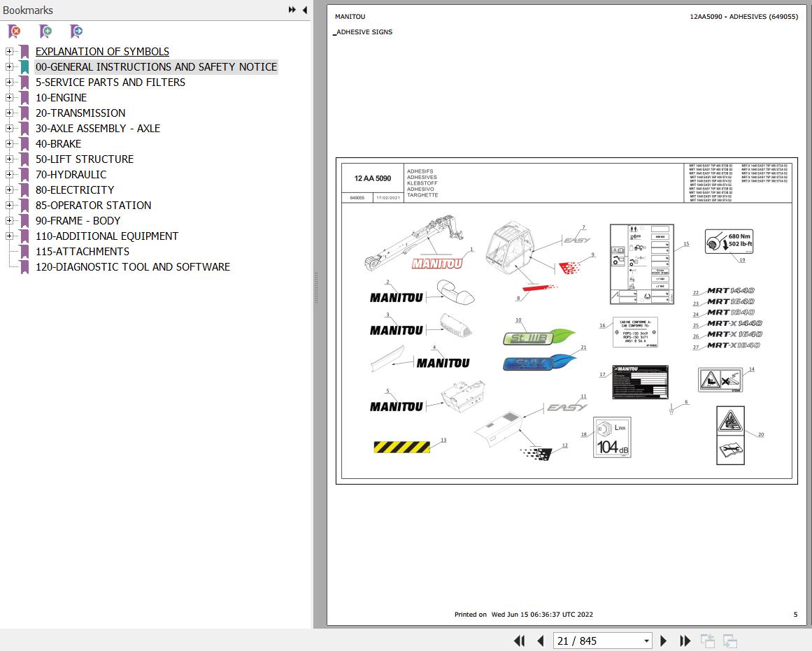Click the bookmark icon beside 10-ENGINE
The height and width of the screenshot is (651, 812).
pyautogui.click(x=24, y=98)
